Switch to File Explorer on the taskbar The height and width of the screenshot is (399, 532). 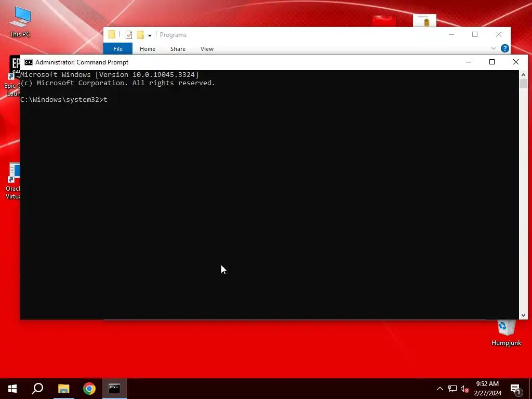64,389
